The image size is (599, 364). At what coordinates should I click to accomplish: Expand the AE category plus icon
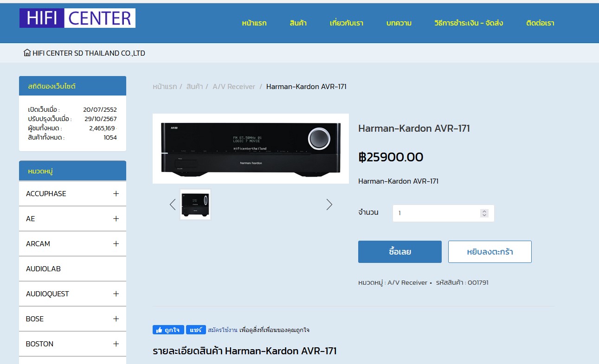(x=116, y=219)
